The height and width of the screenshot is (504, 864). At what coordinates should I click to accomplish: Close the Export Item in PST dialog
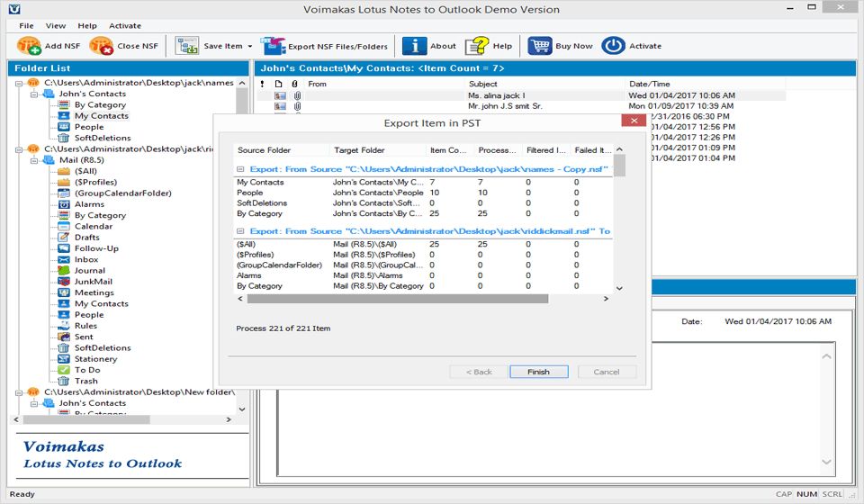[634, 120]
